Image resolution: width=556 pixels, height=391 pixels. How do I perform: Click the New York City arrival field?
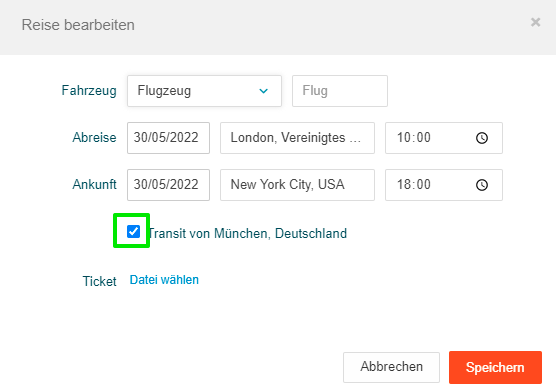coord(297,185)
